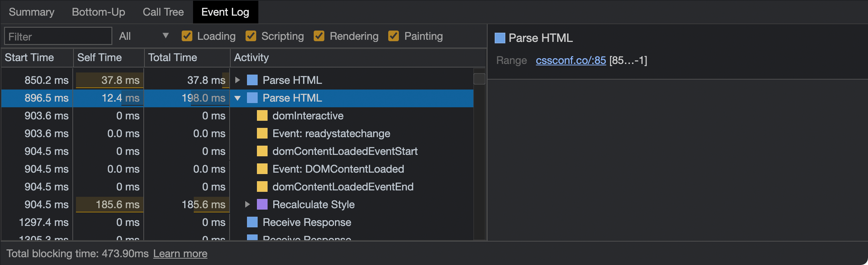Sort by the Start Time column header

click(37, 58)
